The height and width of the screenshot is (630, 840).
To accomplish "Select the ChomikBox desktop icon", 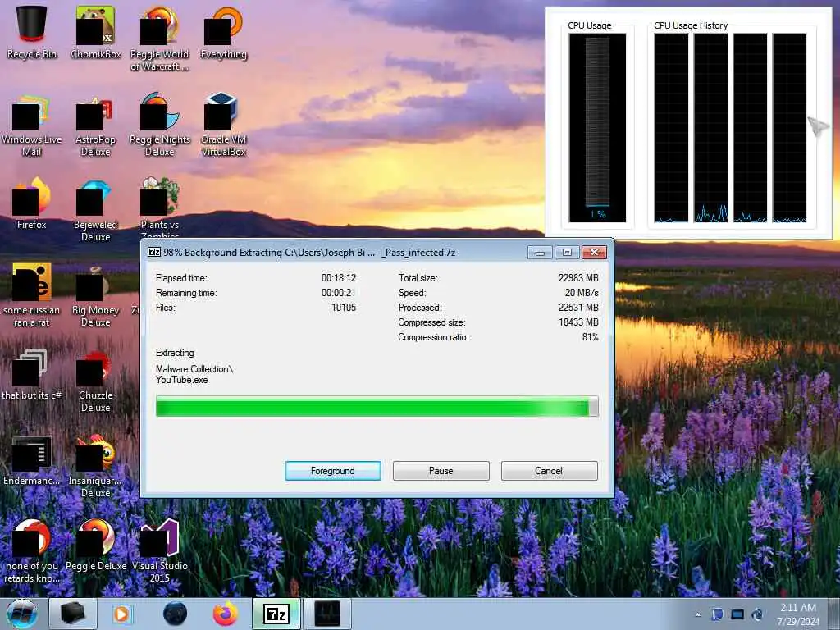I will 95,32.
